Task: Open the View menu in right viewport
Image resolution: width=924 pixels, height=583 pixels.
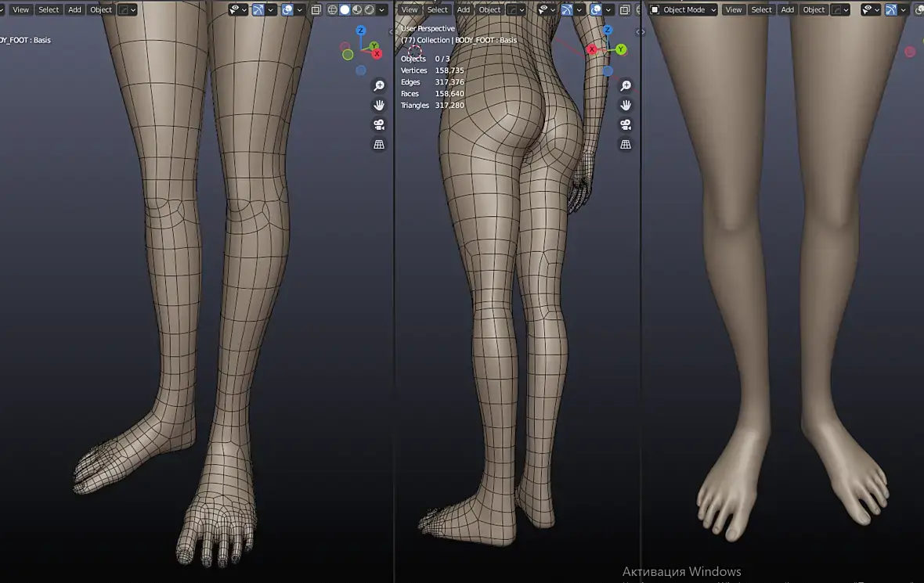Action: pos(734,9)
